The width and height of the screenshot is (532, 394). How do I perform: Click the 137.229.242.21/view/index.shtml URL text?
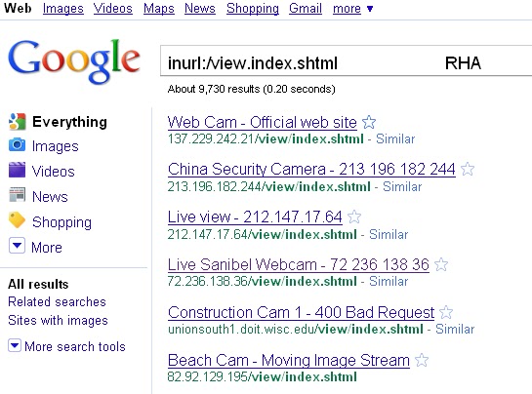click(266, 139)
